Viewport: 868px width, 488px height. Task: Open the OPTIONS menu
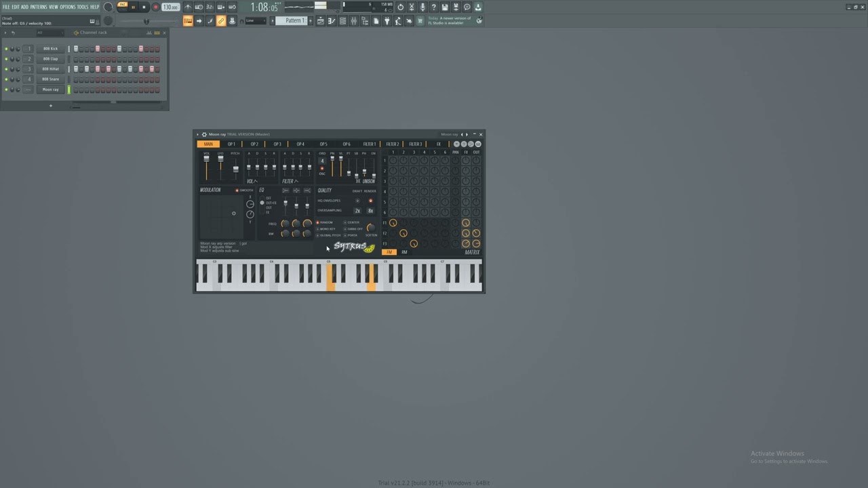click(x=68, y=7)
